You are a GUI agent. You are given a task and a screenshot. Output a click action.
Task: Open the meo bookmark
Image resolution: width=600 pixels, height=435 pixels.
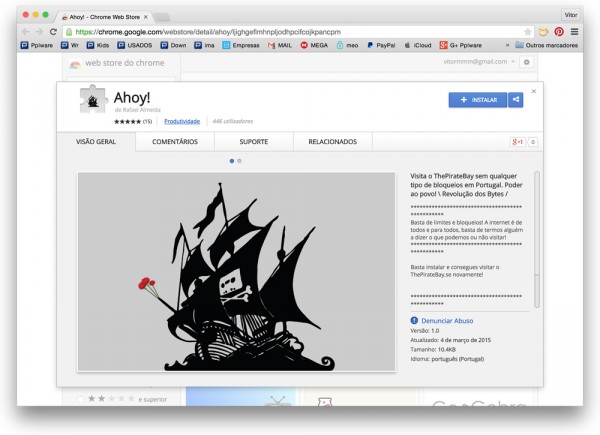coord(347,45)
